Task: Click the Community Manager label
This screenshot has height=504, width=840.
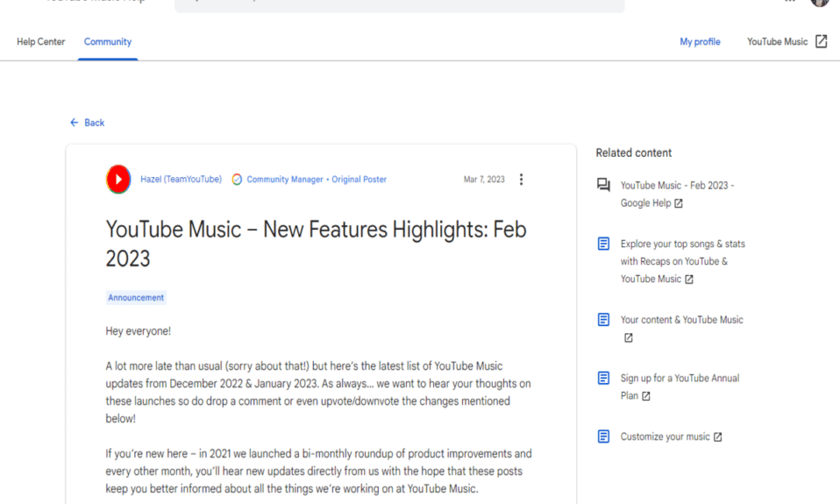Action: pyautogui.click(x=284, y=180)
